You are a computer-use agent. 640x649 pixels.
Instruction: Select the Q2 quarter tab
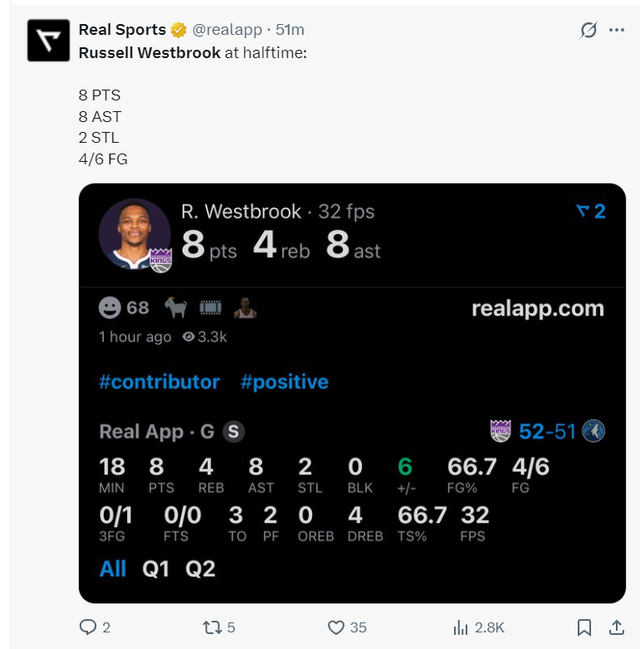(200, 569)
